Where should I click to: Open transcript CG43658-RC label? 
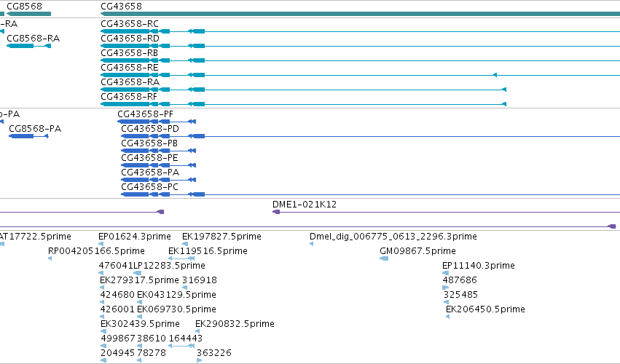click(x=129, y=24)
